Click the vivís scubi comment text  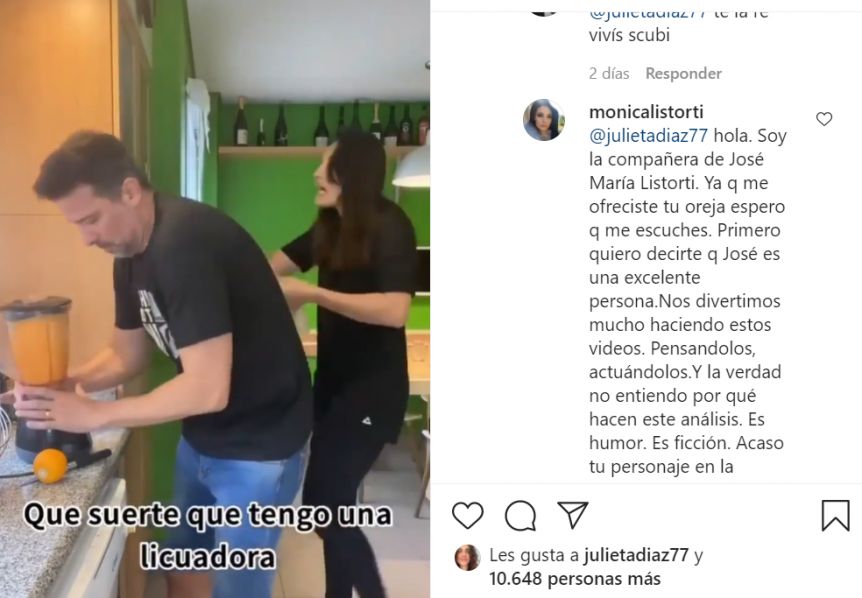coord(629,35)
